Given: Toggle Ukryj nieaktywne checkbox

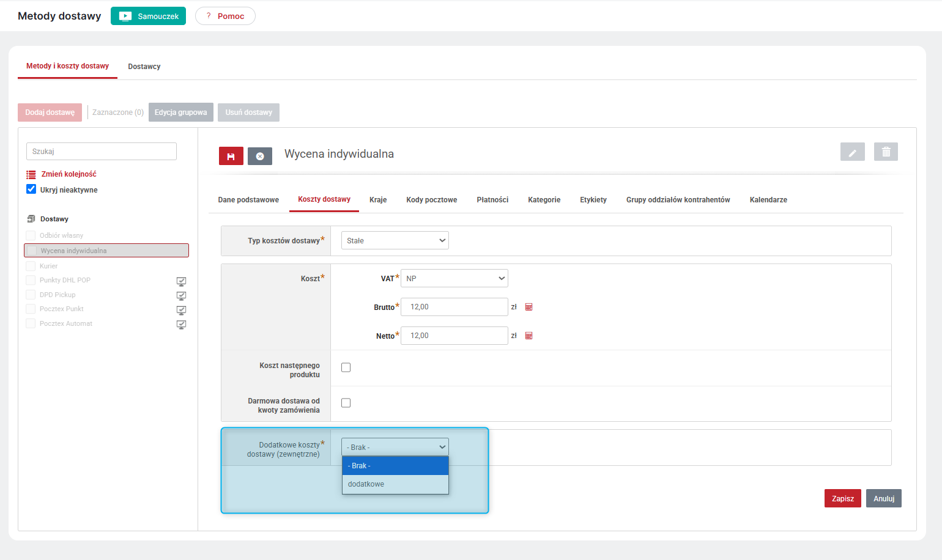Looking at the screenshot, I should point(31,190).
